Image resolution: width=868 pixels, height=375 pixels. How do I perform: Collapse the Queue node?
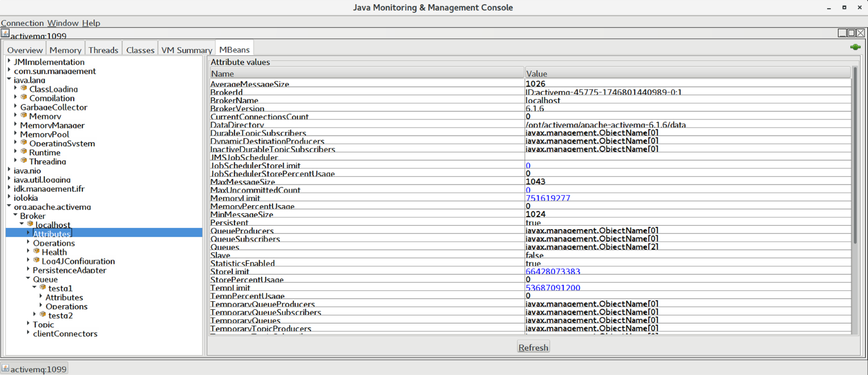point(28,278)
